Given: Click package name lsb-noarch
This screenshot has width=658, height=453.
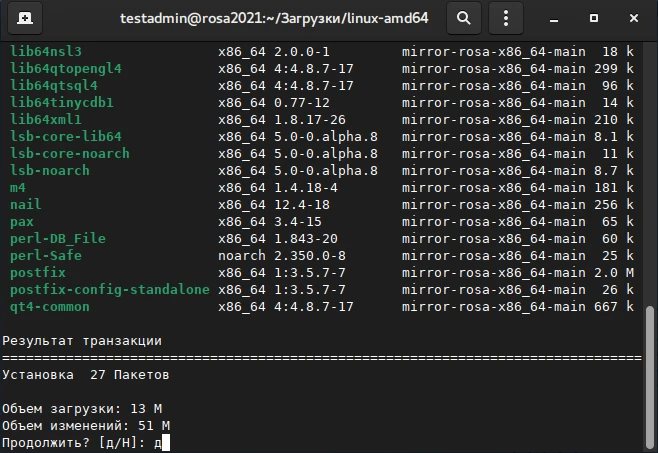Looking at the screenshot, I should [x=50, y=170].
